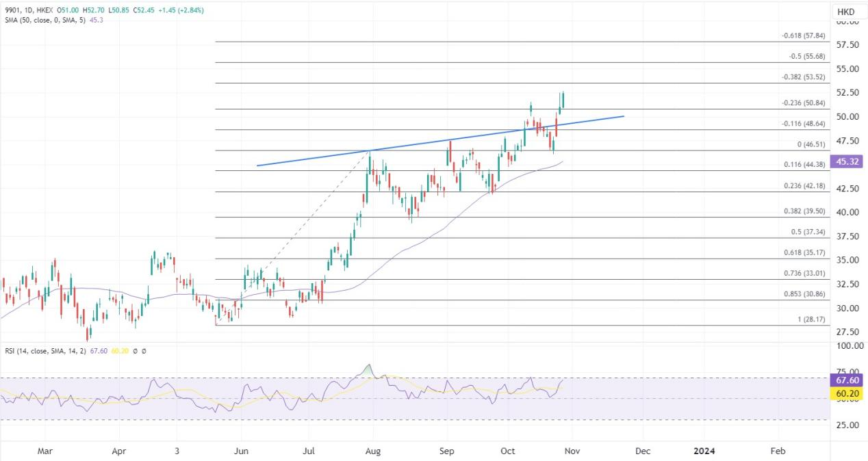Image resolution: width=868 pixels, height=461 pixels.
Task: Click the 30.00 price scale value
Action: tap(848, 308)
